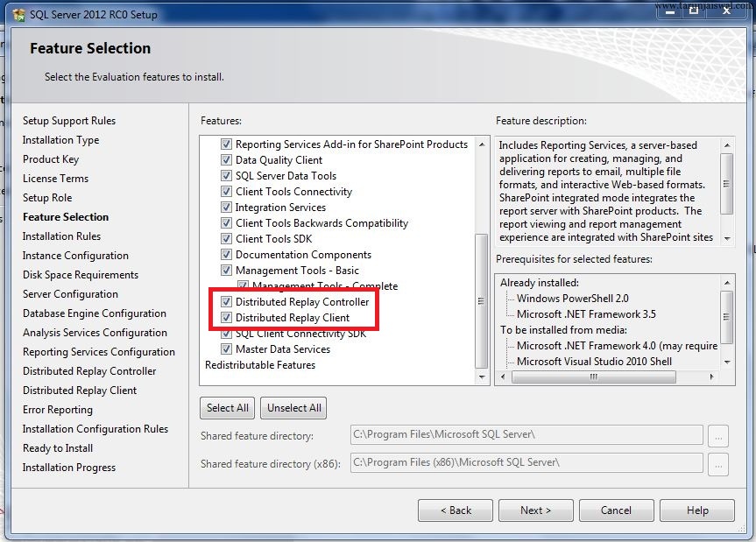The height and width of the screenshot is (542, 756).
Task: Click the features list scrollbar down arrow
Action: 480,378
